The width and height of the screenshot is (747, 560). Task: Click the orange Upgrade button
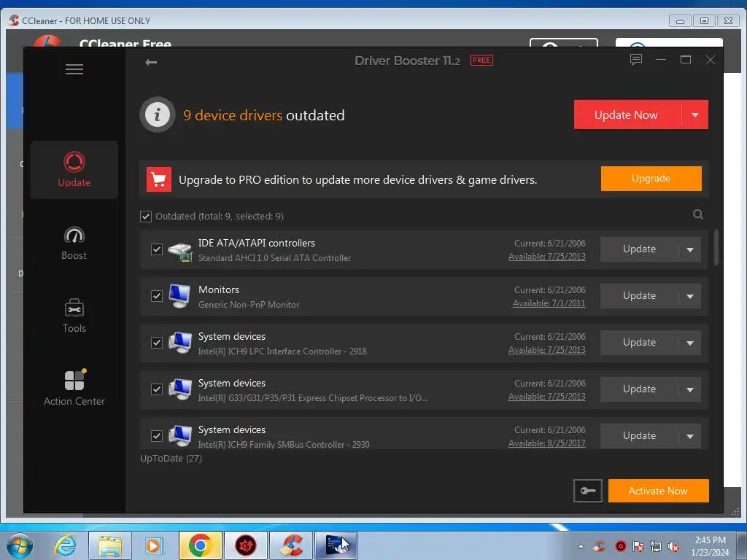pyautogui.click(x=651, y=179)
